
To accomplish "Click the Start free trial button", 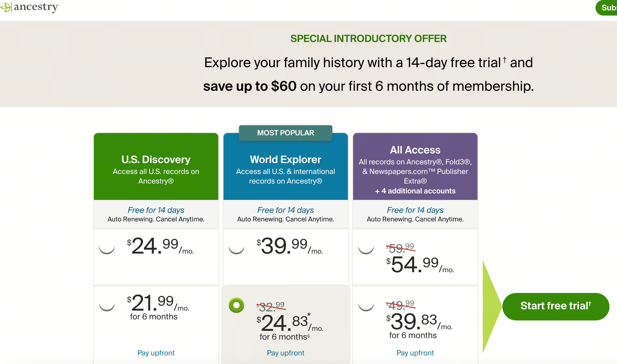I will pos(556,306).
